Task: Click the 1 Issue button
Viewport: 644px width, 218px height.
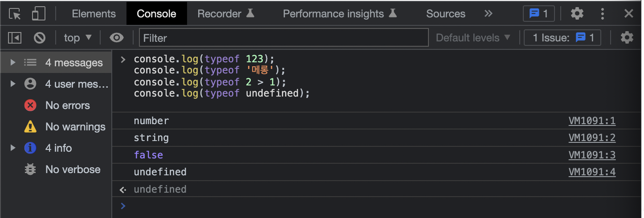Action: click(562, 38)
